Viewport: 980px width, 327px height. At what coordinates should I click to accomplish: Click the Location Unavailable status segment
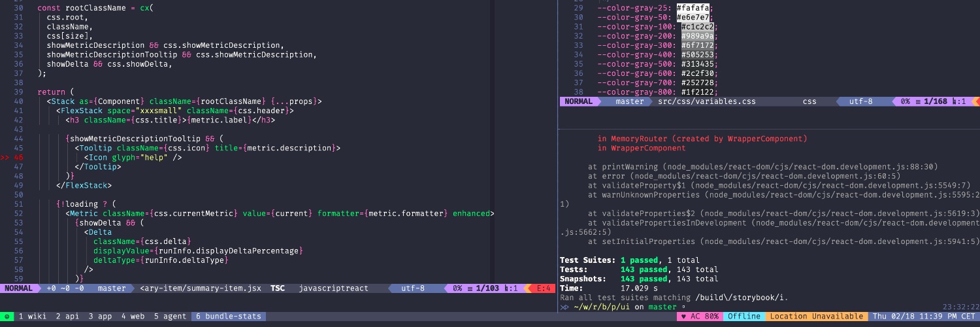817,317
